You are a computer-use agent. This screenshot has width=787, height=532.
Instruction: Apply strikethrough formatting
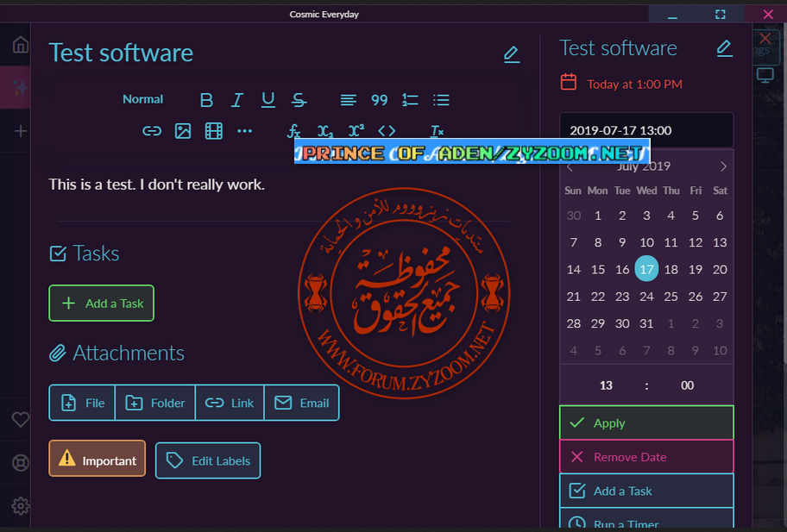pos(299,100)
